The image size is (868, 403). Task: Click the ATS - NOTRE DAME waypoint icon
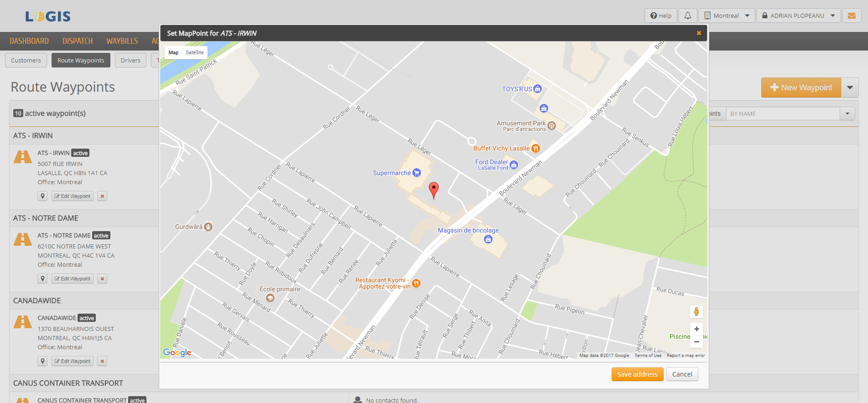[23, 239]
